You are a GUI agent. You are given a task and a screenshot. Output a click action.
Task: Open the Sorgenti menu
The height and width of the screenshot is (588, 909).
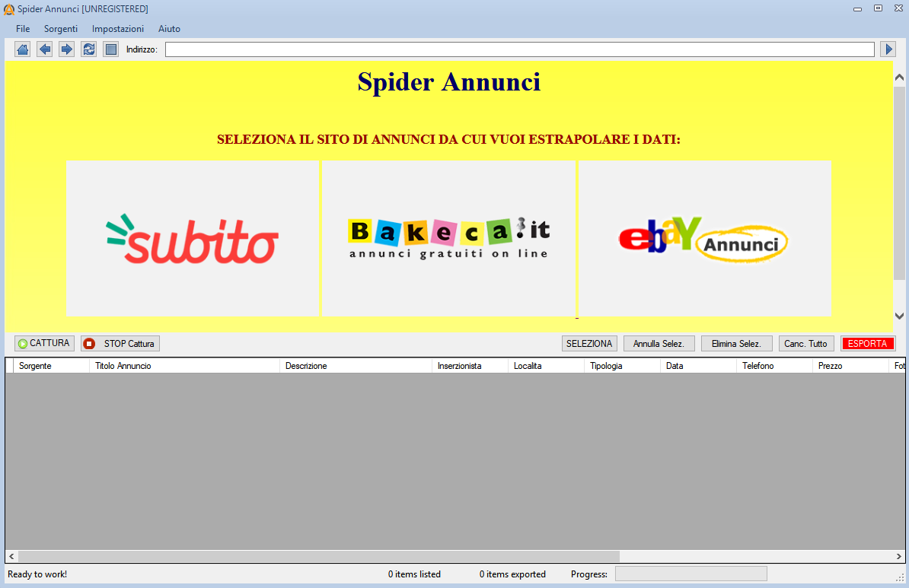[61, 29]
